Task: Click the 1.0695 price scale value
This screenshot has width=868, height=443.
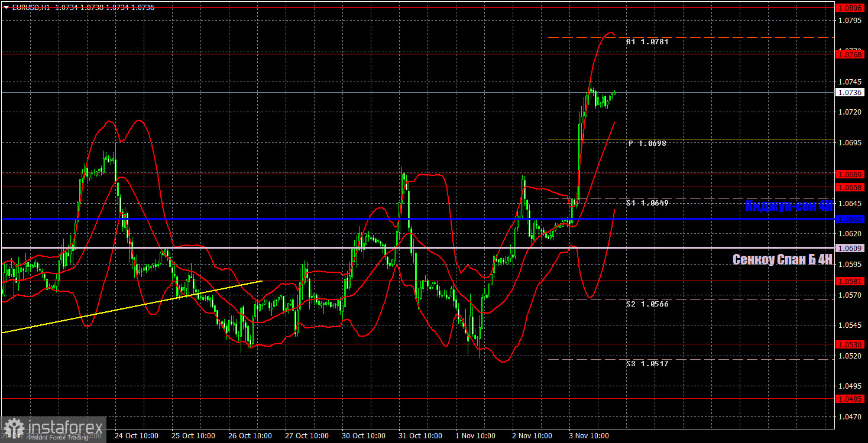Action: tap(850, 142)
